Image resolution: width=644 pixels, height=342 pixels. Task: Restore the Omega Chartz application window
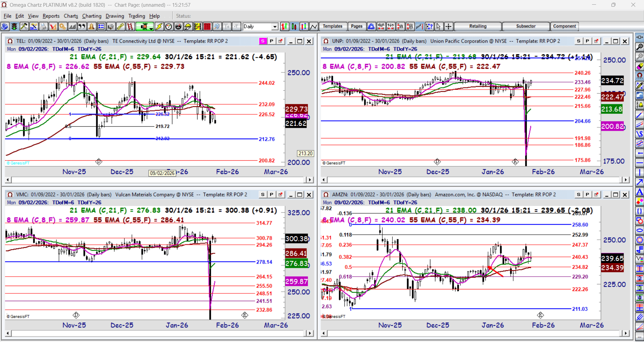613,5
